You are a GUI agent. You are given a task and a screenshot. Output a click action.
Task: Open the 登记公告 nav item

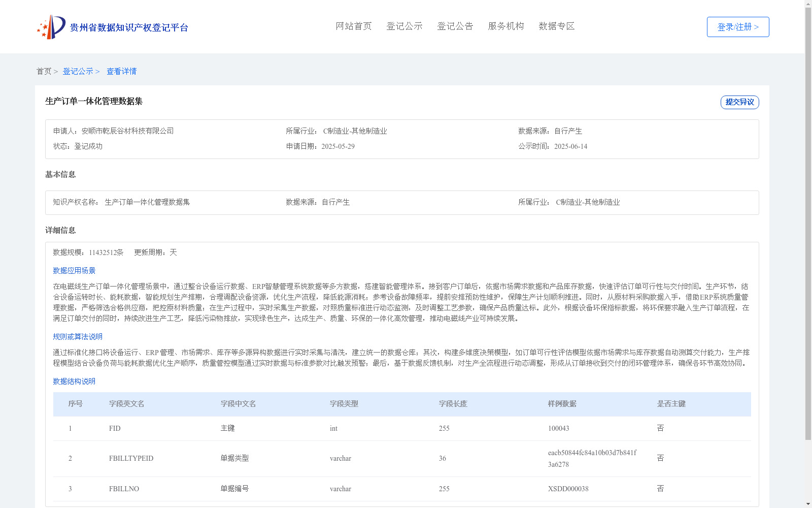point(455,26)
